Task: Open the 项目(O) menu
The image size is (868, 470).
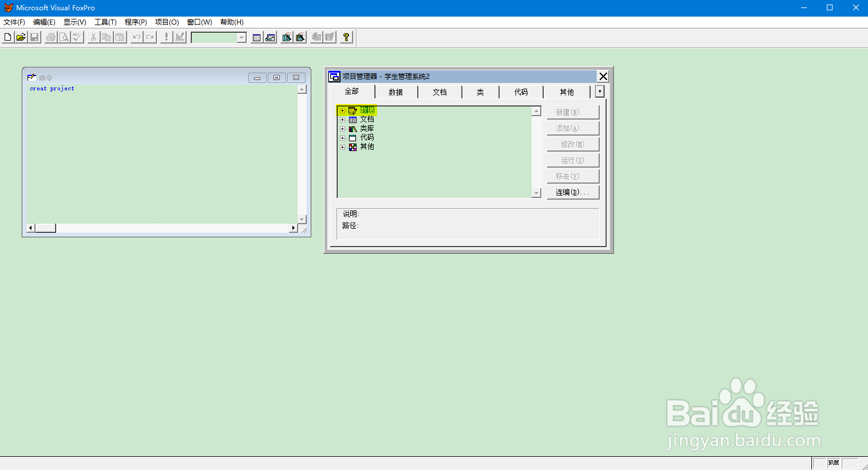Action: pyautogui.click(x=167, y=22)
